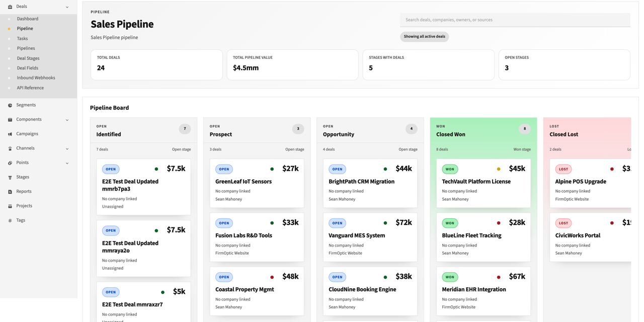Click orange status dot on TechVault Platform License
This screenshot has height=322, width=644.
[499, 169]
